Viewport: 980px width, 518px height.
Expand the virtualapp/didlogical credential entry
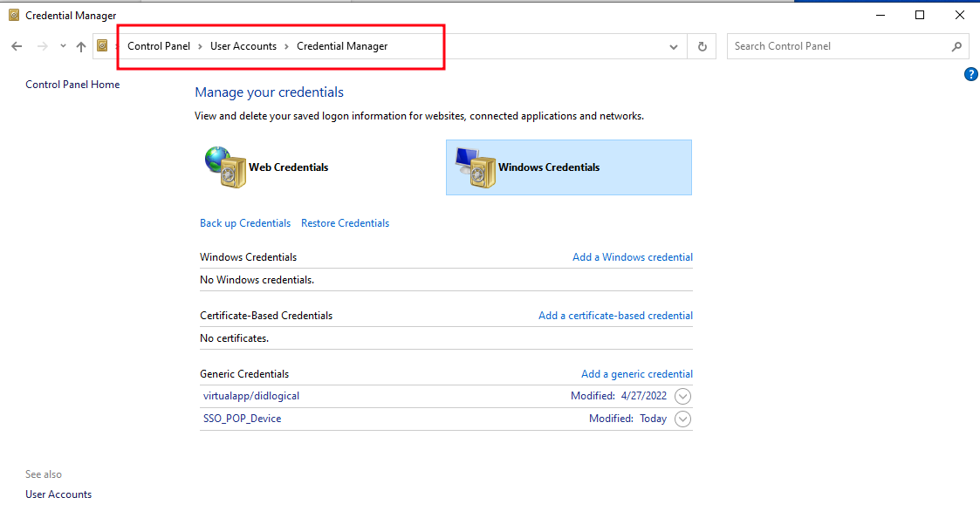[682, 396]
